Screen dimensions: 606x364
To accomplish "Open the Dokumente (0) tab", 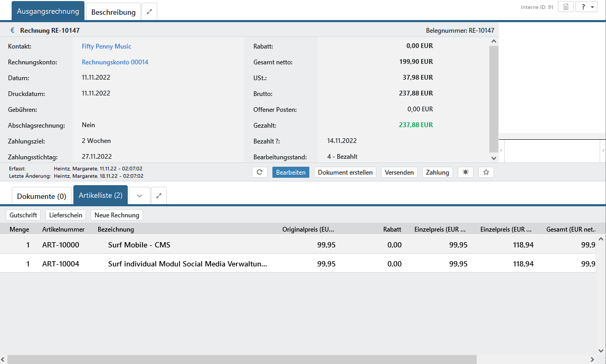I will (42, 196).
